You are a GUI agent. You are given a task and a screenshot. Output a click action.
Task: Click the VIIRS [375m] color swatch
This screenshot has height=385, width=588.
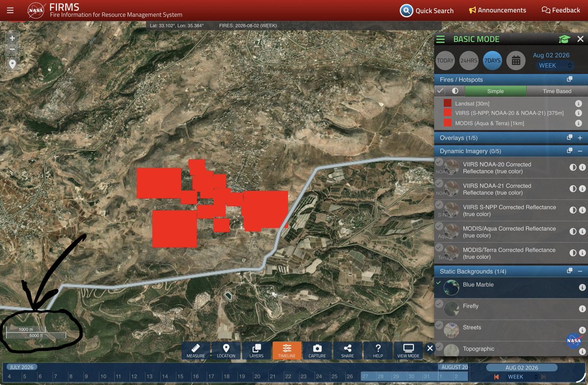[x=447, y=113]
